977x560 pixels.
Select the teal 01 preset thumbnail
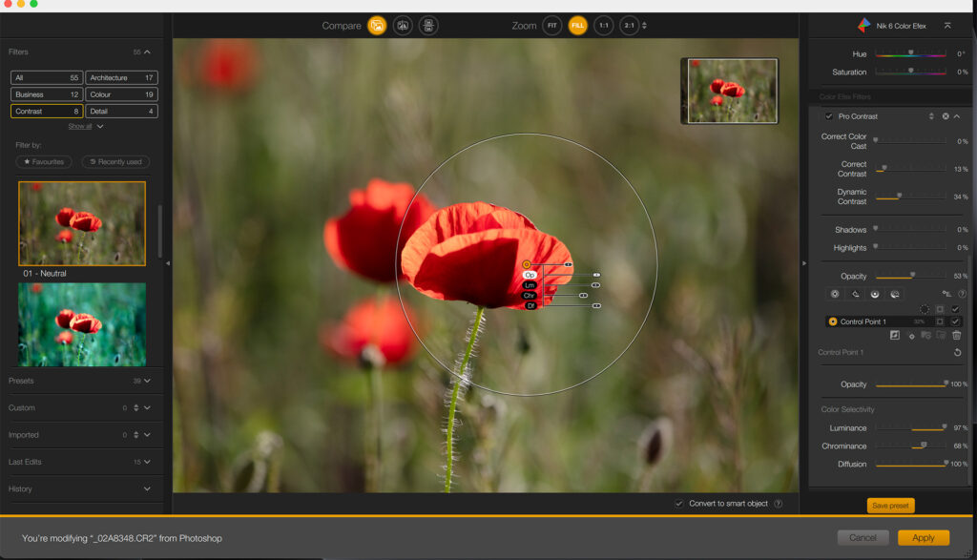[81, 323]
